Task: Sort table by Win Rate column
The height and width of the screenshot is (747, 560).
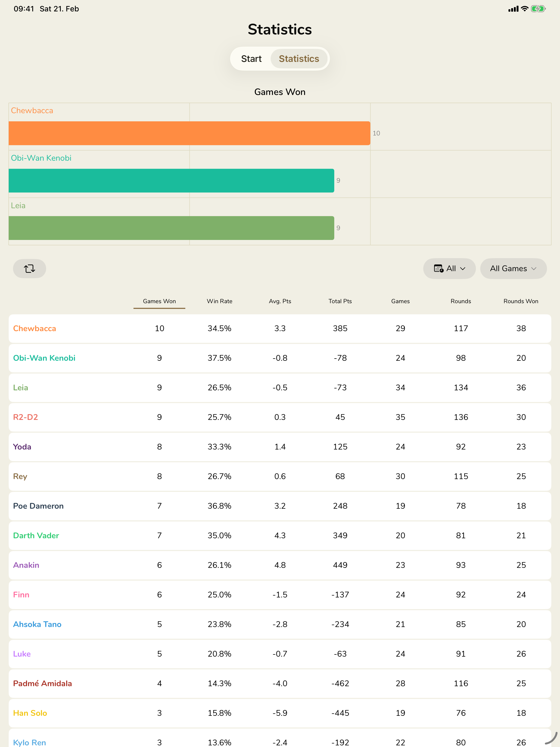Action: pyautogui.click(x=219, y=301)
